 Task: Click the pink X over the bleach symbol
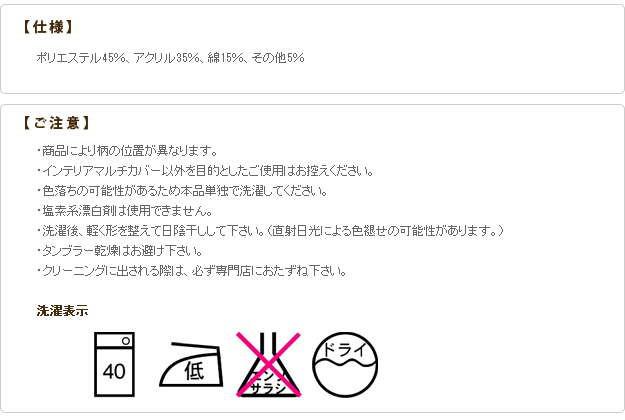tap(268, 365)
